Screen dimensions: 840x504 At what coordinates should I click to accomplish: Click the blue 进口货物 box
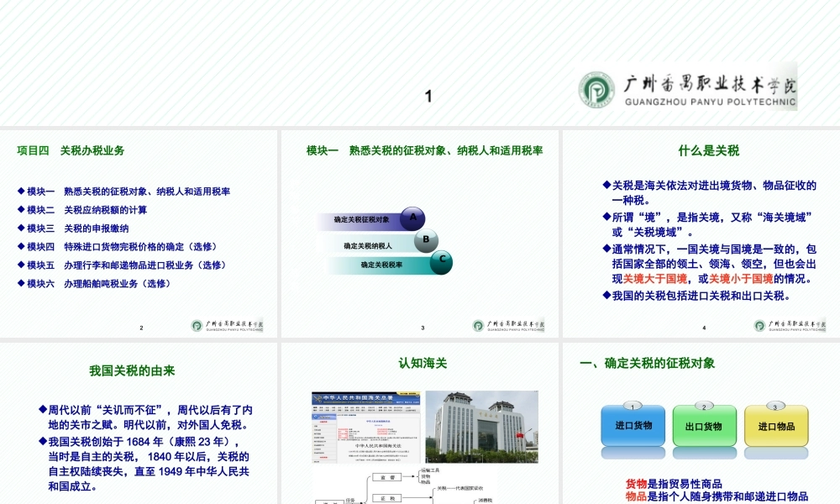[632, 425]
